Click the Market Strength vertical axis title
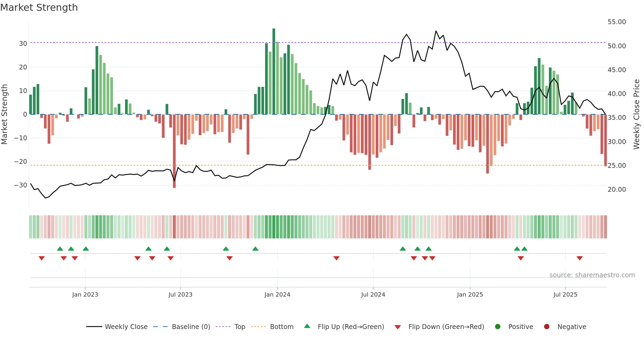Image resolution: width=644 pixels, height=362 pixels. click(4, 114)
